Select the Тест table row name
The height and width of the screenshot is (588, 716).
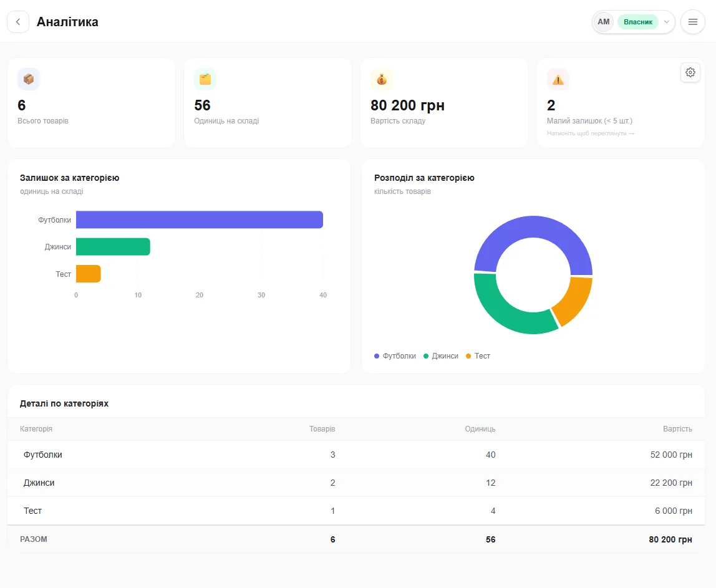[x=33, y=511]
